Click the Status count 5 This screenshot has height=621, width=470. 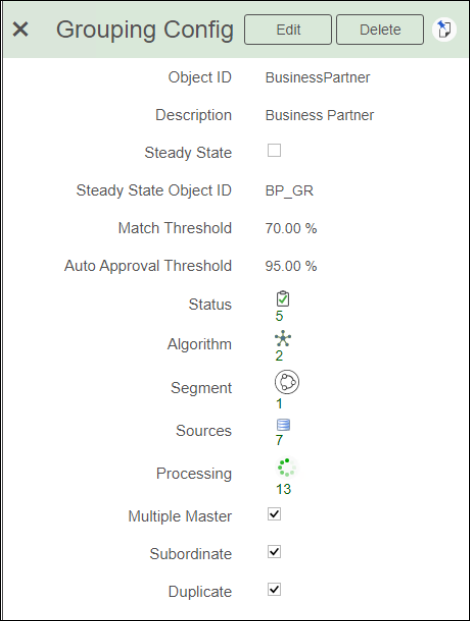[279, 316]
